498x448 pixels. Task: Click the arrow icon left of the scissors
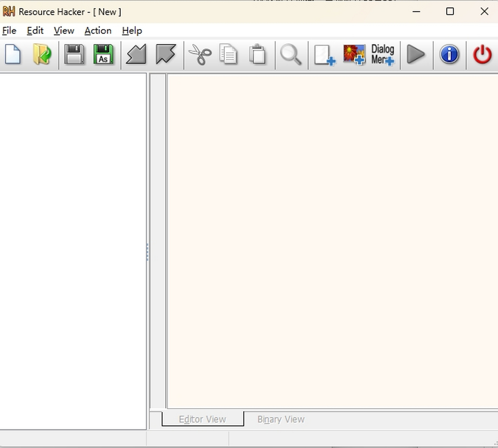point(166,54)
